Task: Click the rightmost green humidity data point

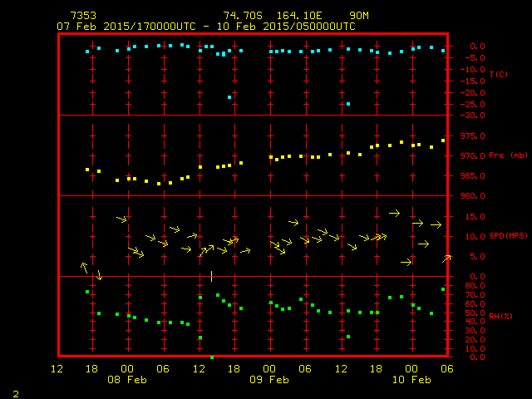Action: (443, 289)
